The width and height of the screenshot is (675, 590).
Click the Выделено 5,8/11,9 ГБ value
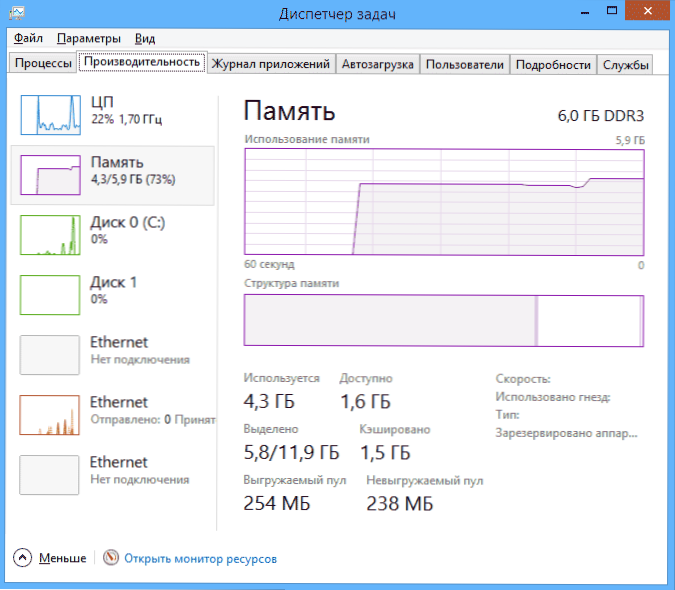click(x=291, y=452)
